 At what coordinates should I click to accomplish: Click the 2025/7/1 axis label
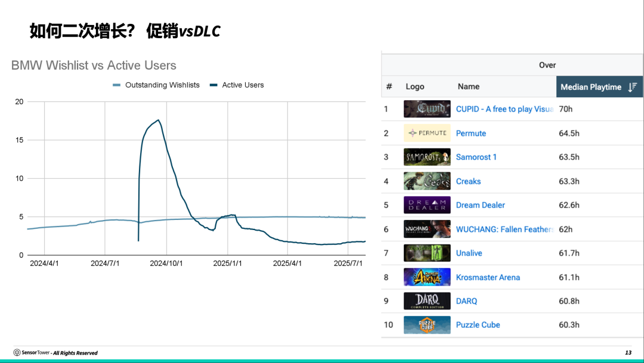click(348, 263)
